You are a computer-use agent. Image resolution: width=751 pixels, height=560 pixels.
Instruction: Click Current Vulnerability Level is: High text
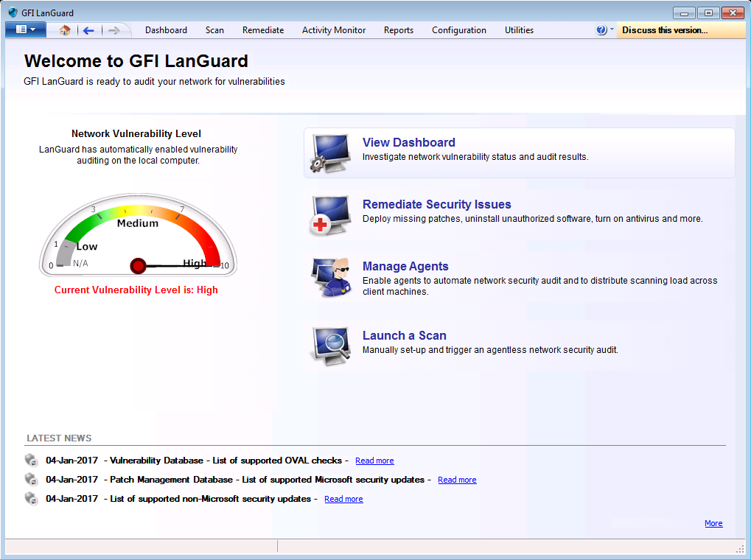pyautogui.click(x=136, y=290)
